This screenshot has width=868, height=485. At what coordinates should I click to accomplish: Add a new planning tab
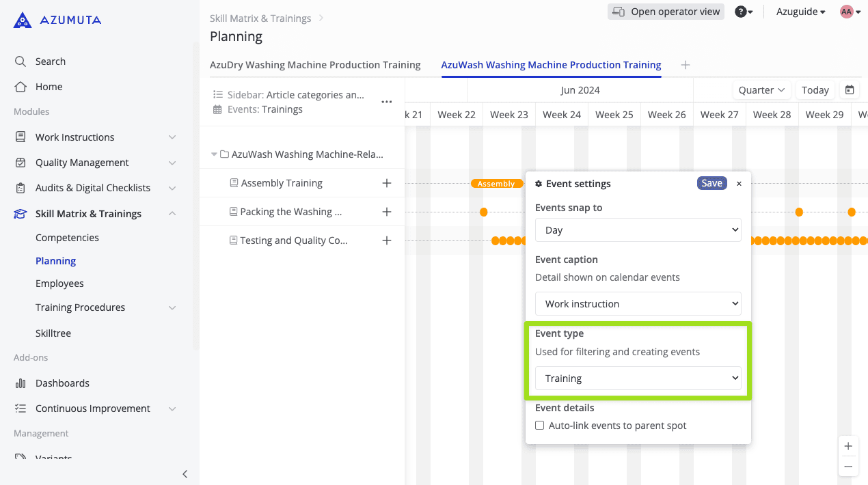pos(686,65)
